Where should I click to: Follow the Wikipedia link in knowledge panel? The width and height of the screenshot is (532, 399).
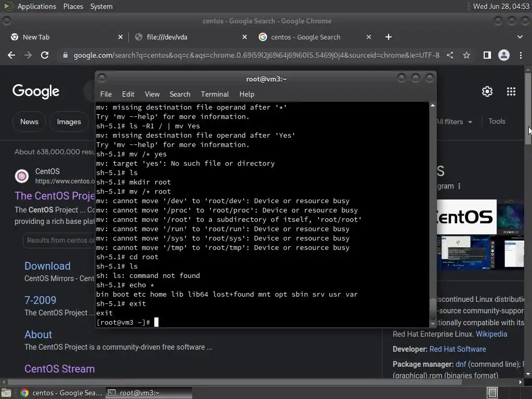(491, 334)
